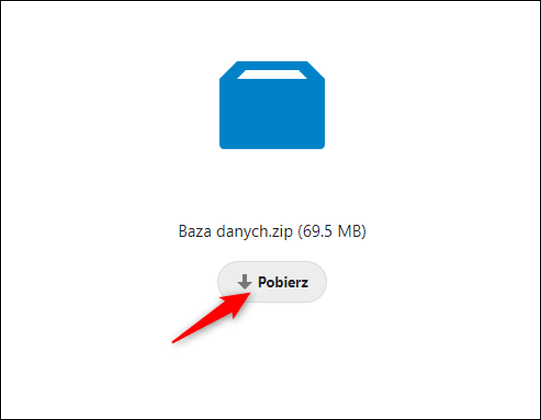Click the Pobierz download button
This screenshot has height=420, width=541.
click(272, 282)
